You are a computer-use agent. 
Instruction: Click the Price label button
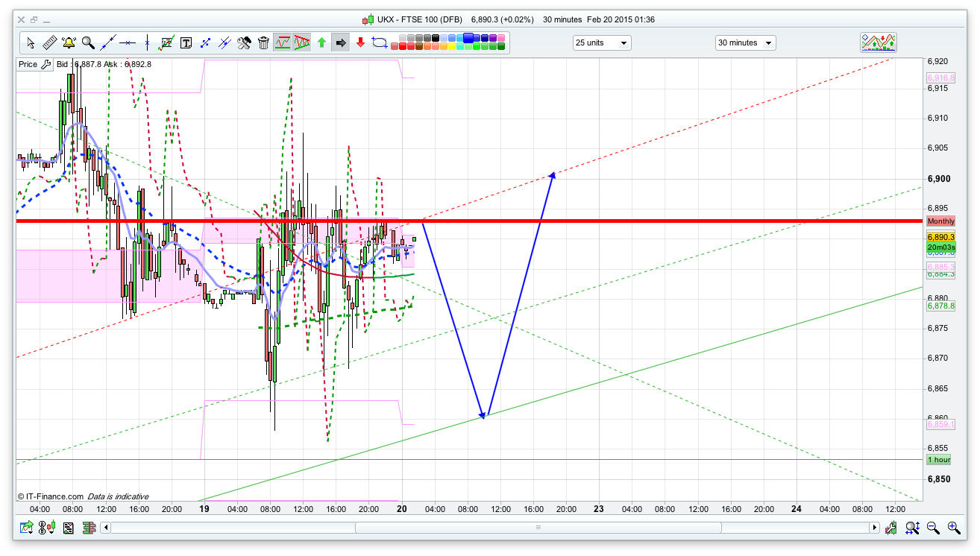28,64
